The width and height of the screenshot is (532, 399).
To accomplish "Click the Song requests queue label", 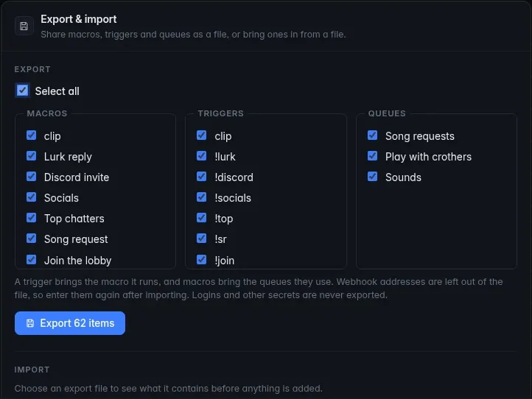I will tap(420, 136).
